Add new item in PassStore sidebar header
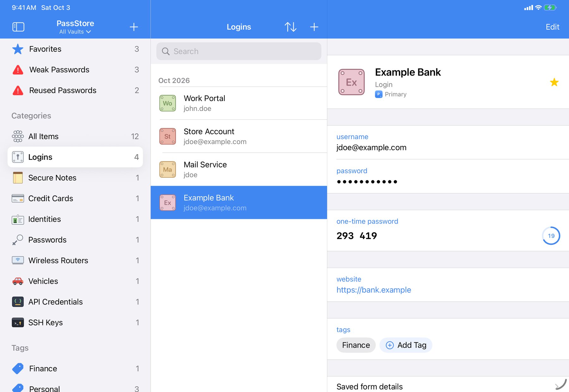Viewport: 569px width, 392px height. click(134, 27)
